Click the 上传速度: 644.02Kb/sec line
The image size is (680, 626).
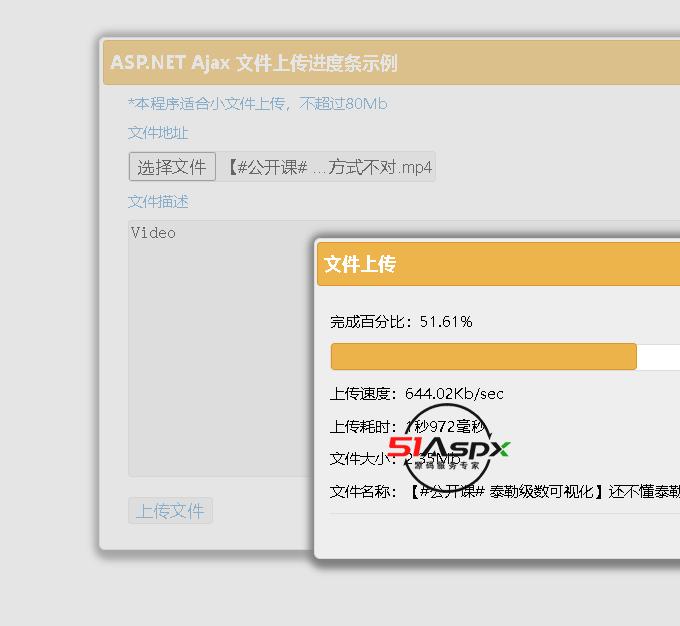coord(417,394)
